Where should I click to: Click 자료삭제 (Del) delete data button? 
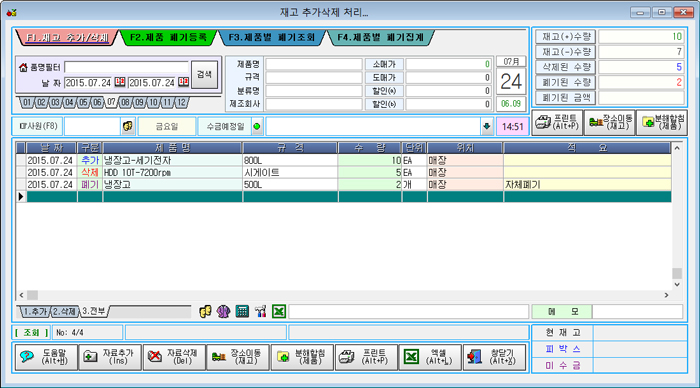click(174, 357)
